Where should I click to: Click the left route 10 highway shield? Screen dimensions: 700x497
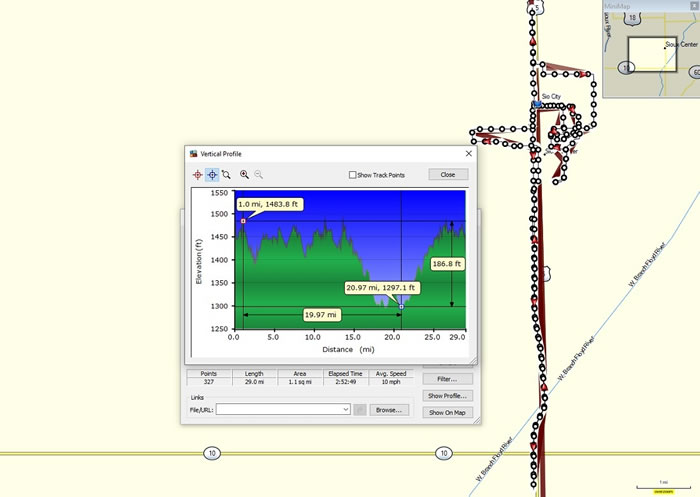[212, 453]
